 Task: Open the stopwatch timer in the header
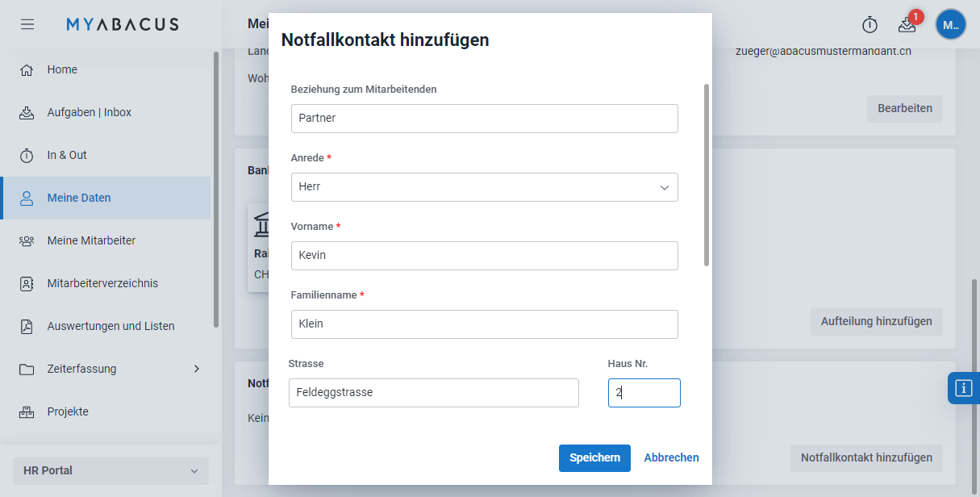click(x=869, y=25)
